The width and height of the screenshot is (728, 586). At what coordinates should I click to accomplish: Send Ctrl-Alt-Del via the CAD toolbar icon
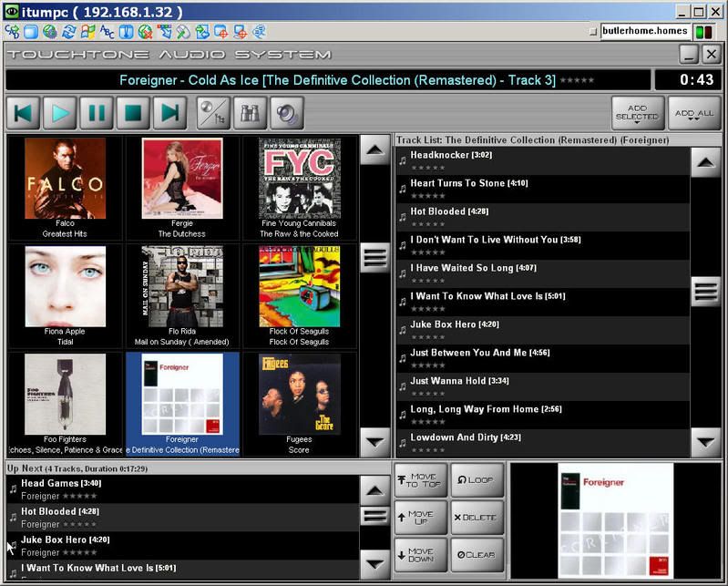12,31
